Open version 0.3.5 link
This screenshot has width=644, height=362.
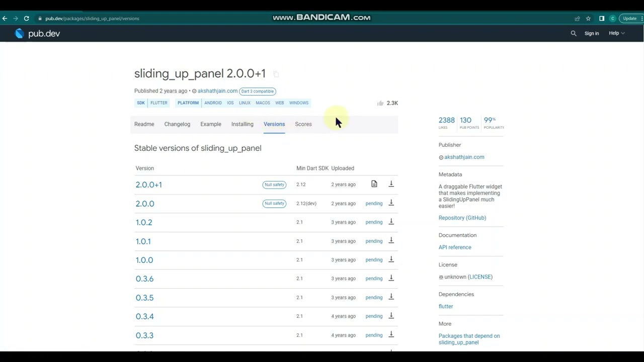pyautogui.click(x=144, y=298)
